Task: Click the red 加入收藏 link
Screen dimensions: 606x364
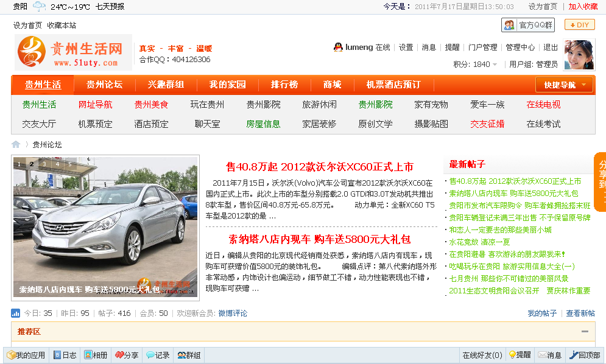Action: tap(583, 7)
